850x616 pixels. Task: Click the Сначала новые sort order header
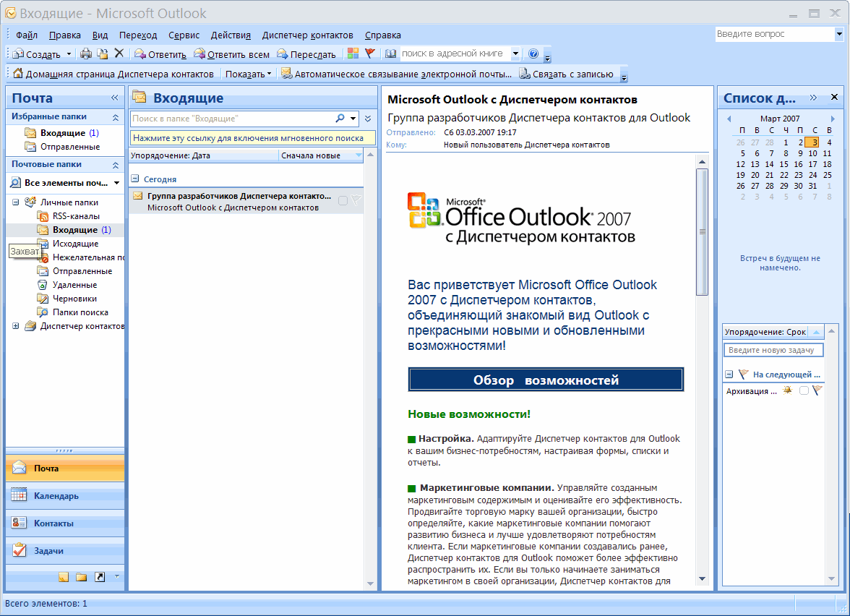click(x=321, y=155)
